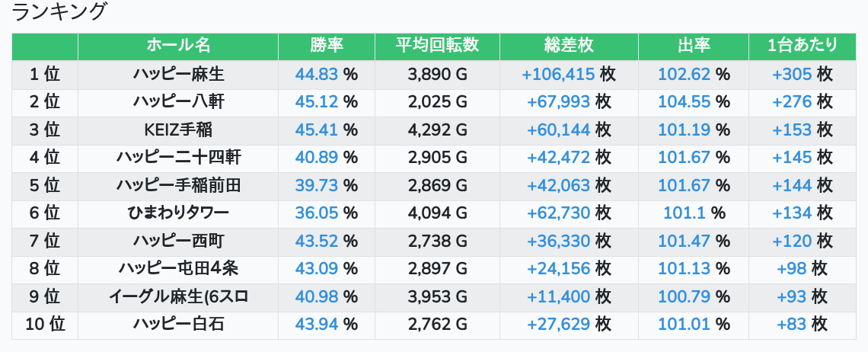Select the 45.41 win rate value
The image size is (868, 352).
(x=317, y=130)
